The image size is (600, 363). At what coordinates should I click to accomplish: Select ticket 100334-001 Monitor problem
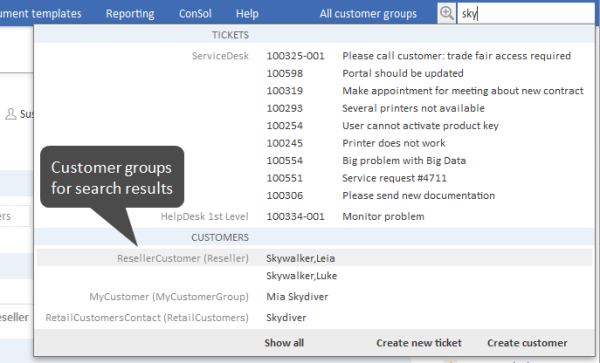(345, 216)
